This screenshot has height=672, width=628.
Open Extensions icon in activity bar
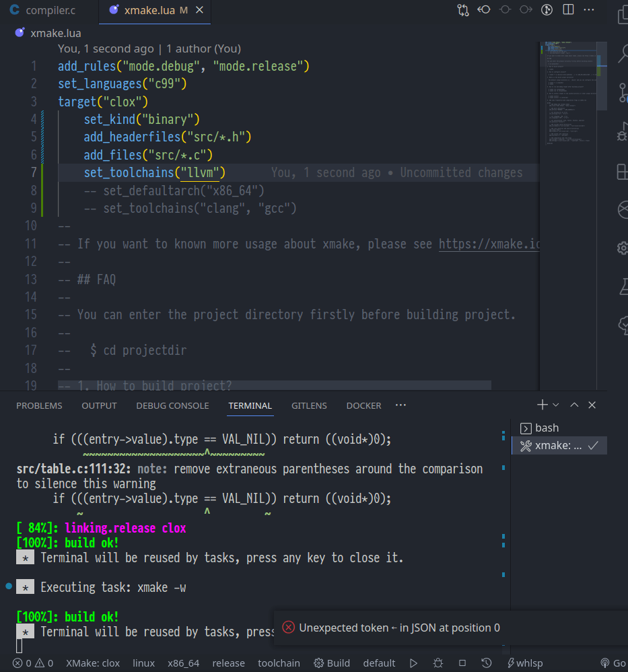click(x=623, y=172)
